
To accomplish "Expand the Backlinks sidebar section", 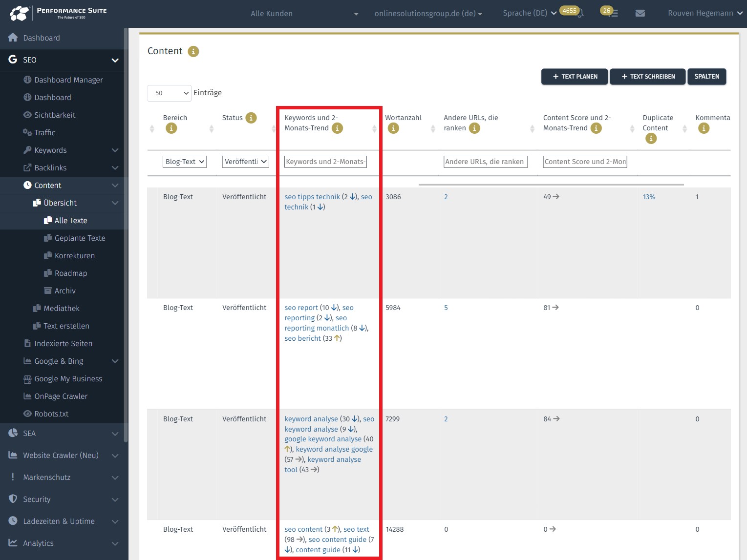I will 115,167.
